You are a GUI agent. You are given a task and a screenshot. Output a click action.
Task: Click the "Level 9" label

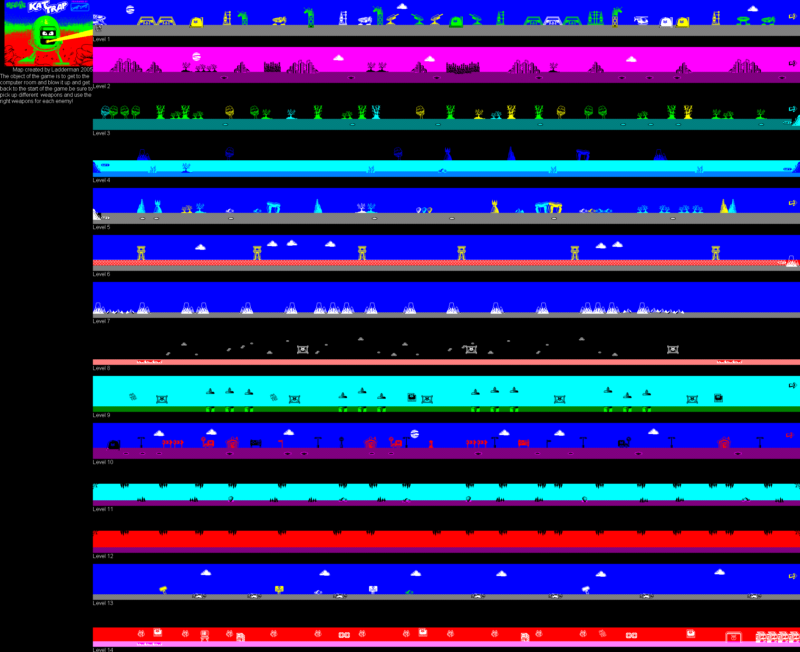pos(102,415)
